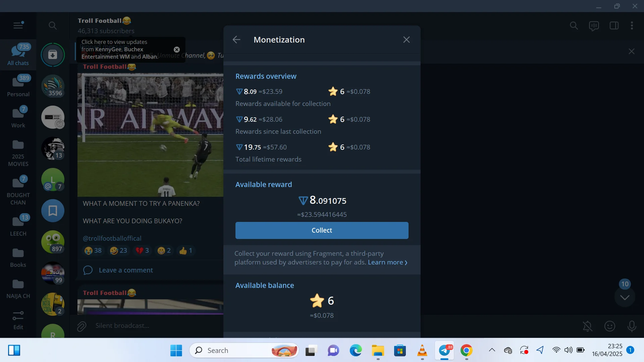Open the Windows widgets panel icon
The height and width of the screenshot is (362, 644).
click(14, 351)
